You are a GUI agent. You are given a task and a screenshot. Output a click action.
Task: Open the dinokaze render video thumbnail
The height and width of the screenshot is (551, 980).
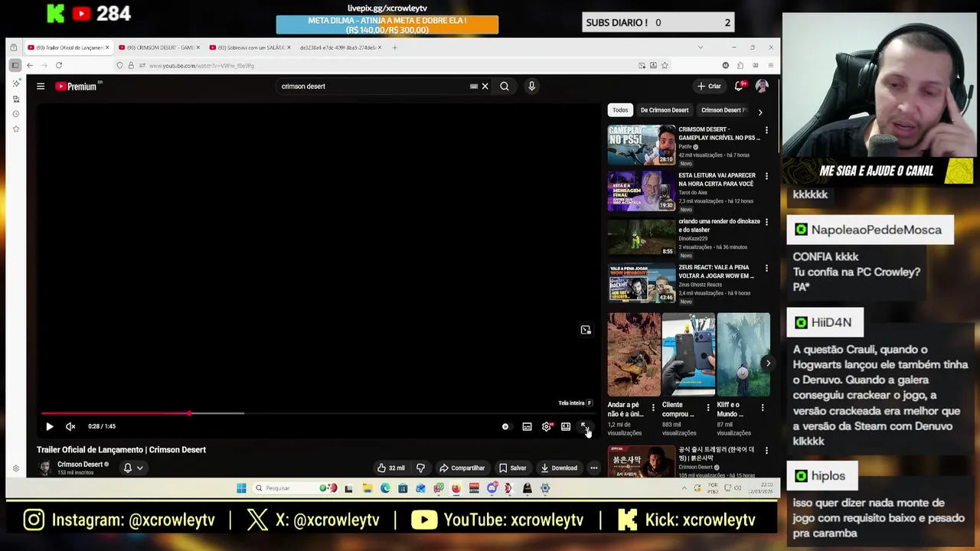click(x=642, y=236)
